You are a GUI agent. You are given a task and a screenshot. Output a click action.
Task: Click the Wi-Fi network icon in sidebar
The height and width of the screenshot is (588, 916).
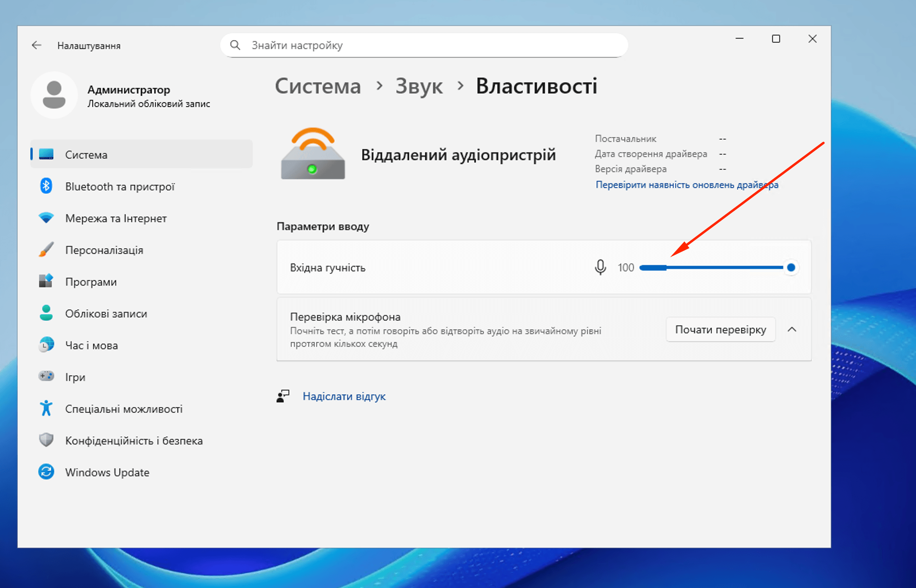[x=46, y=218]
